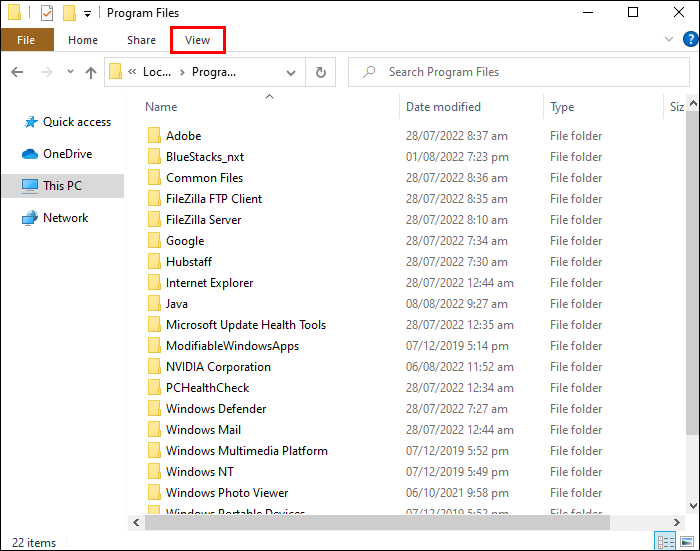
Task: Sort by the Name column header
Action: click(x=161, y=107)
